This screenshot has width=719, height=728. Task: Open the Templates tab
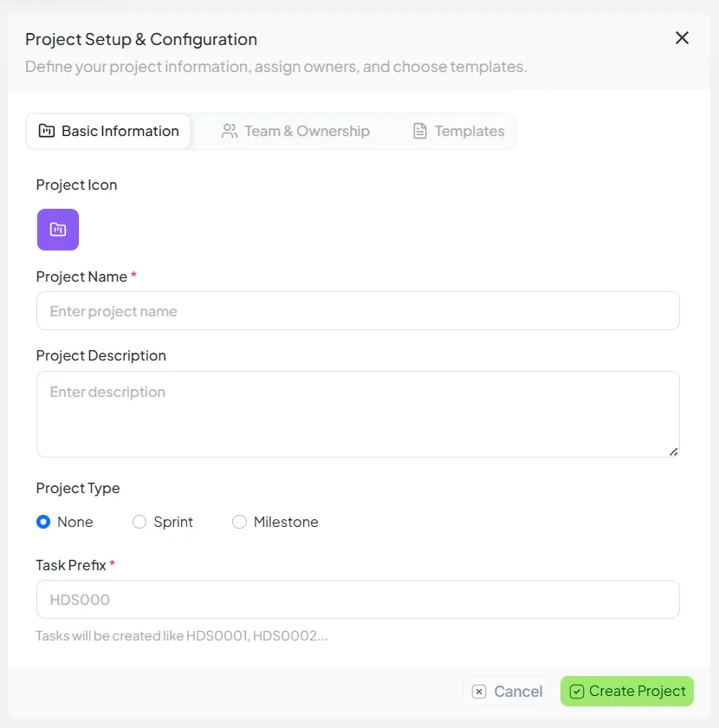457,131
